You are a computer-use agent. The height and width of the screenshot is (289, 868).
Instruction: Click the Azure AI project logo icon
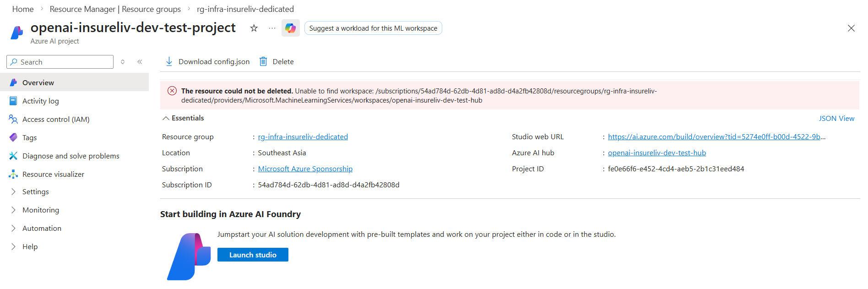[x=17, y=33]
